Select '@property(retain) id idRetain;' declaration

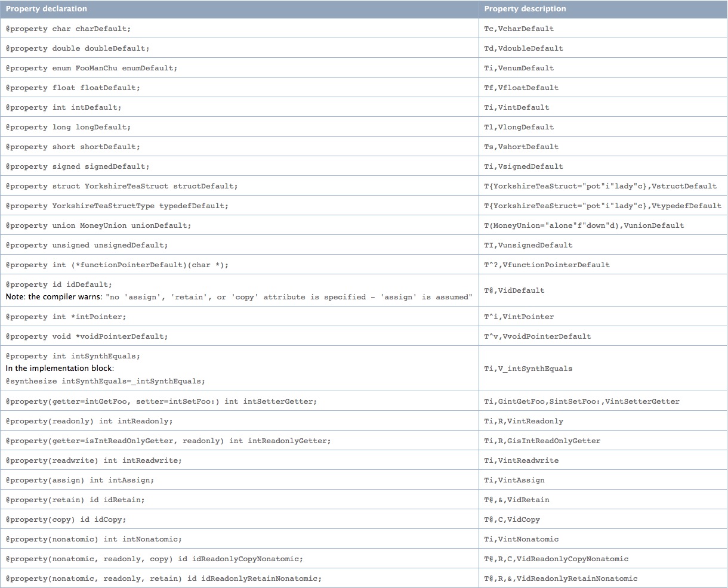[75, 500]
